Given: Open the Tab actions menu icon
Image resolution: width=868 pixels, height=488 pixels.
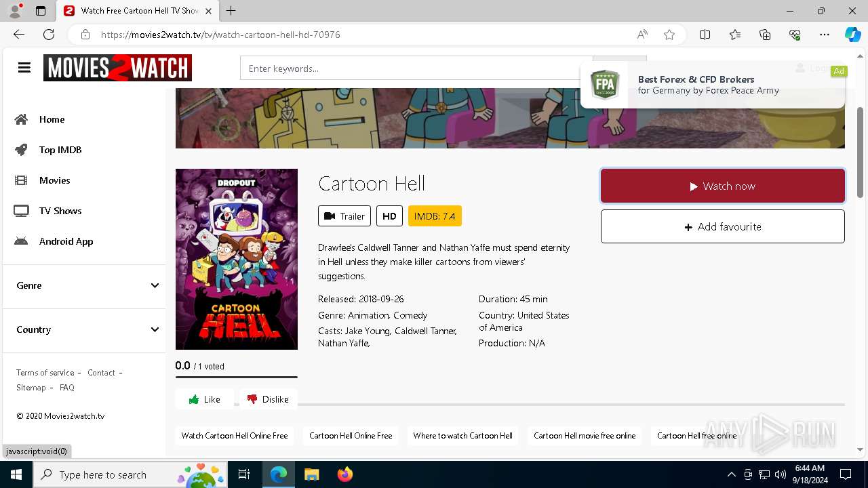Looking at the screenshot, I should coord(41,11).
